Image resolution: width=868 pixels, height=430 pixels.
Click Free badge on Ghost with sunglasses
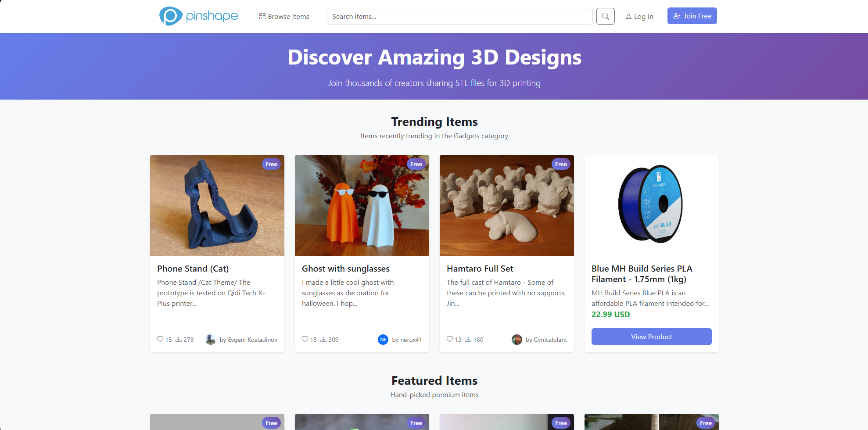[416, 164]
